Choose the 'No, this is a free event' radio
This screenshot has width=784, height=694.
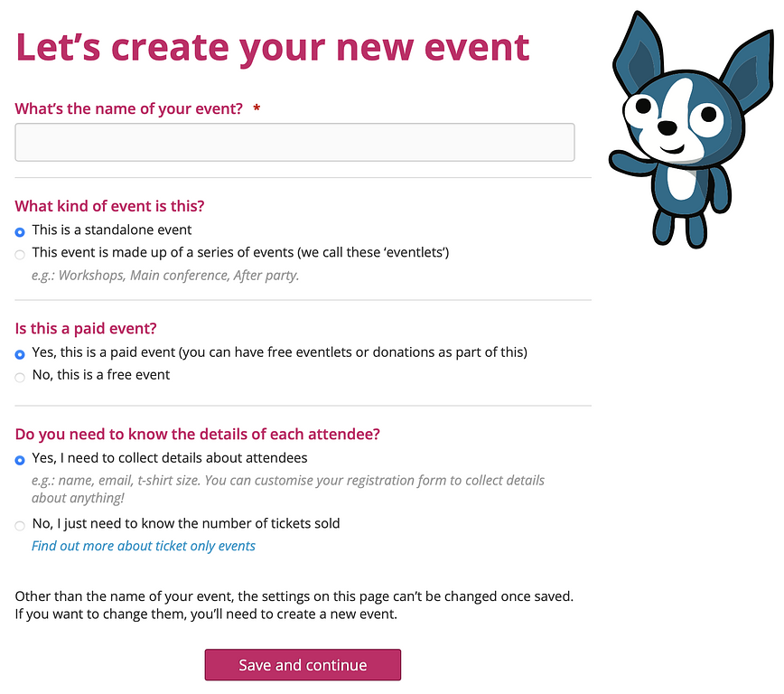(20, 377)
